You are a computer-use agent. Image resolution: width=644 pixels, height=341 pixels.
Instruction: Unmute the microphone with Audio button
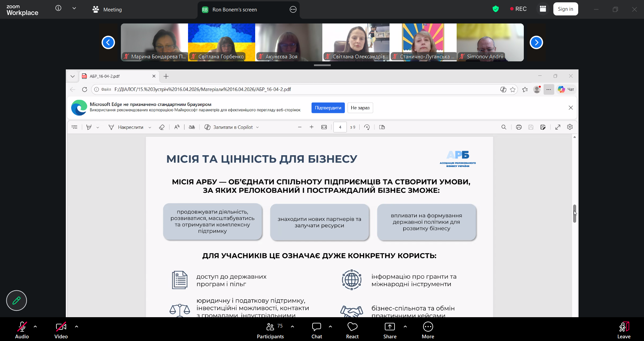[22, 327]
